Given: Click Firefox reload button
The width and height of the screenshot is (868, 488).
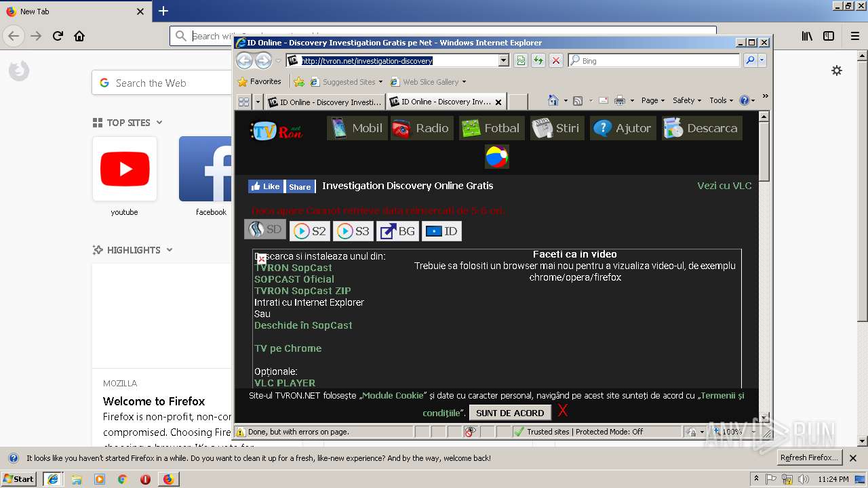Looking at the screenshot, I should (x=58, y=36).
